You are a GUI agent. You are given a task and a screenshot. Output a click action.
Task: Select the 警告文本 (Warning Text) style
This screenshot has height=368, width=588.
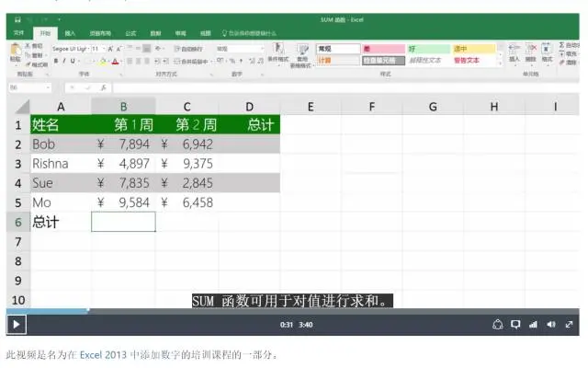[x=467, y=61]
